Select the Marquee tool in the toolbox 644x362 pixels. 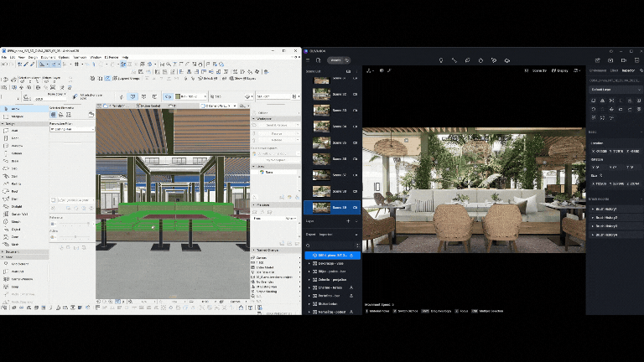tap(17, 116)
